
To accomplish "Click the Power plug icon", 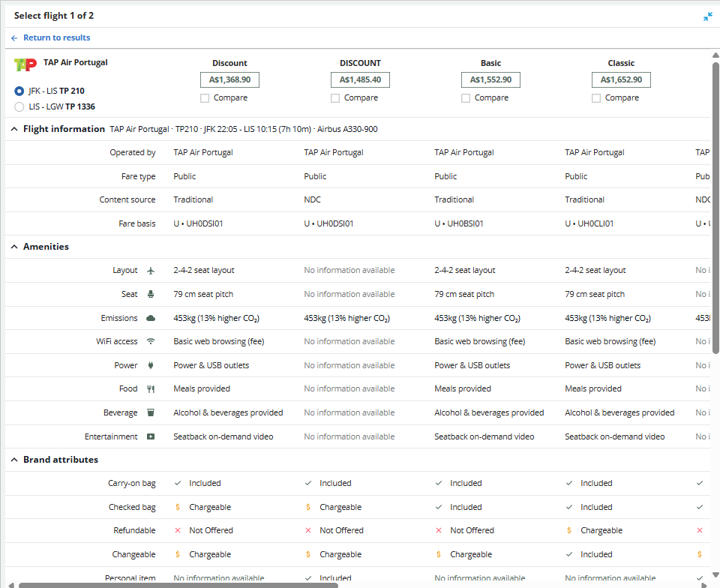I will [151, 366].
